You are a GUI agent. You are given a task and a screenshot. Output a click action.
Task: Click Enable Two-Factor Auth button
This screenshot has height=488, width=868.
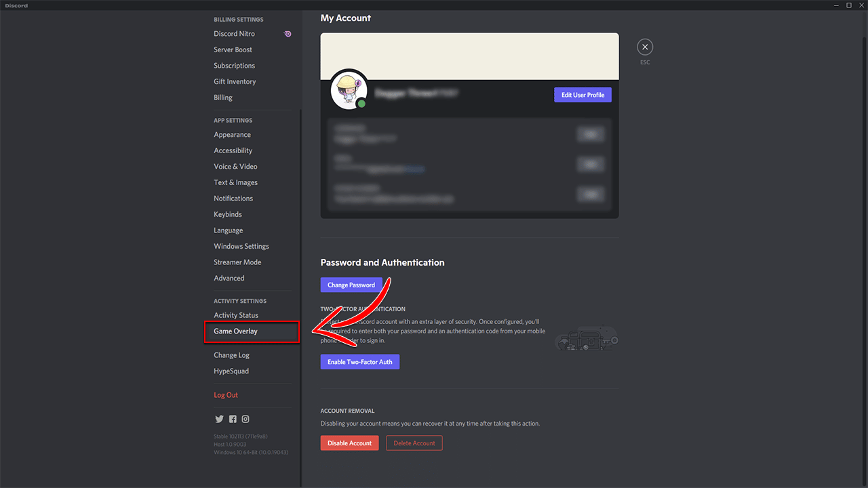click(360, 362)
